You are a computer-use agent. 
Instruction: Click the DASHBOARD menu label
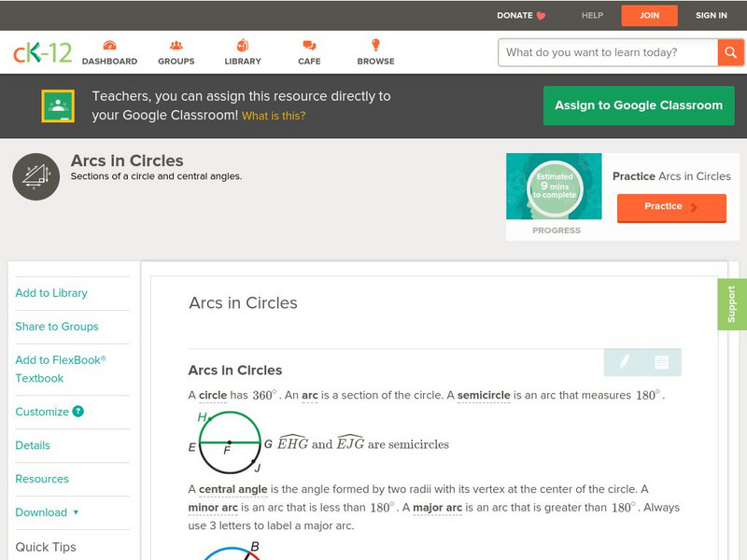point(109,62)
